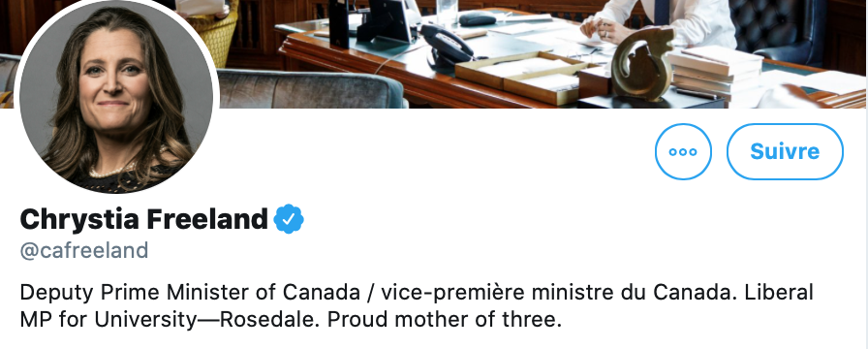Click the blue verified checkmark badge

289,219
